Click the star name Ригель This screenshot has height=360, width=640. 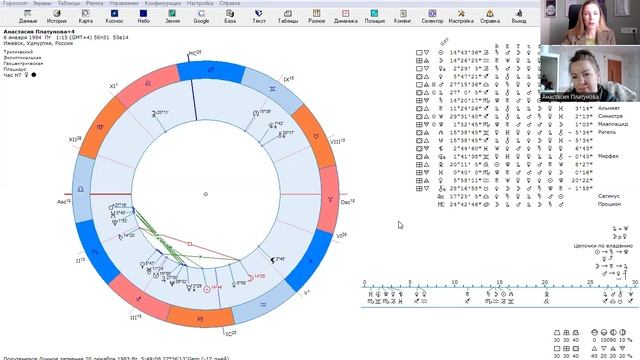607,132
